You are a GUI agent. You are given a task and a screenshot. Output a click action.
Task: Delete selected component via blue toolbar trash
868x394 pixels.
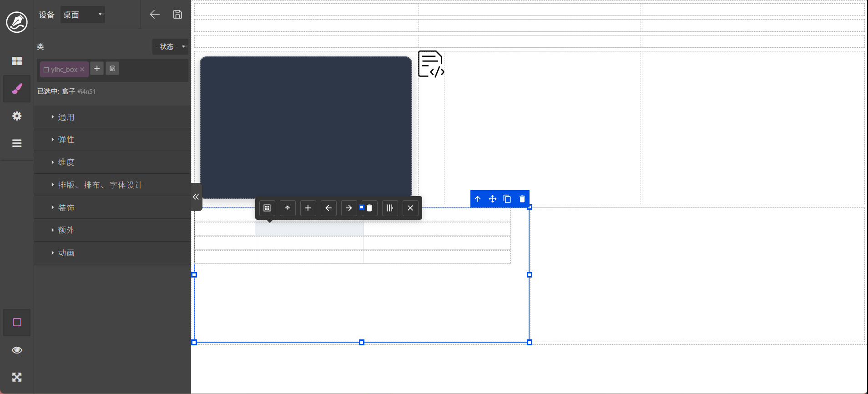(522, 199)
